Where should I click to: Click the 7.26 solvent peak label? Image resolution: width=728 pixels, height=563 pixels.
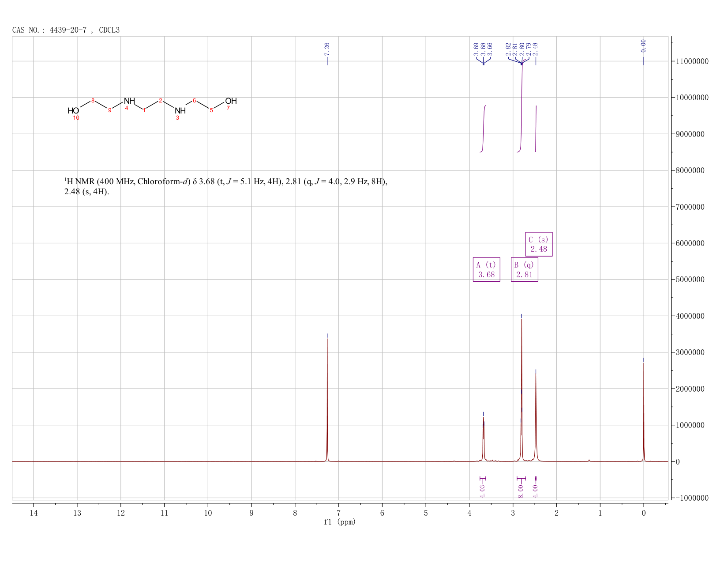[327, 49]
